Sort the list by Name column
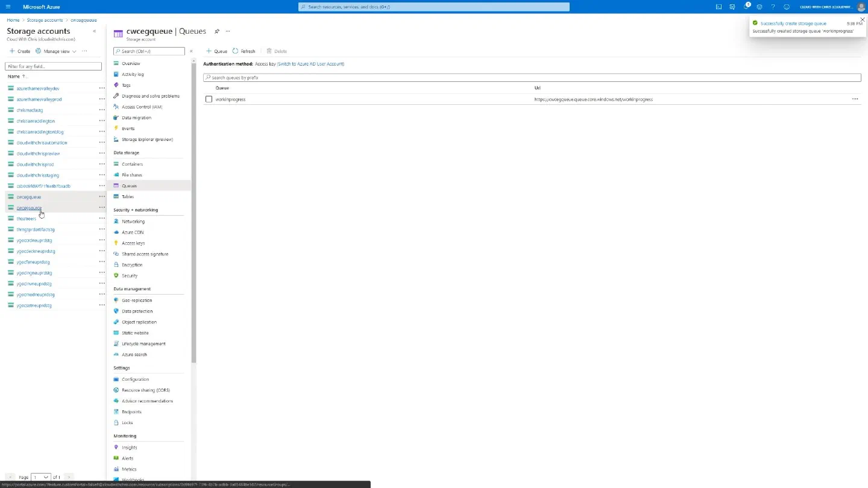The image size is (868, 488). [x=17, y=77]
